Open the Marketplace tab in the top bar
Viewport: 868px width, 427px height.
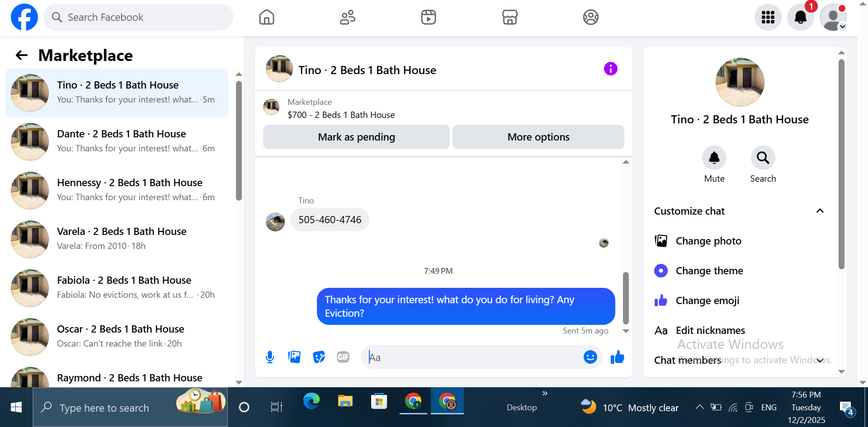tap(509, 17)
